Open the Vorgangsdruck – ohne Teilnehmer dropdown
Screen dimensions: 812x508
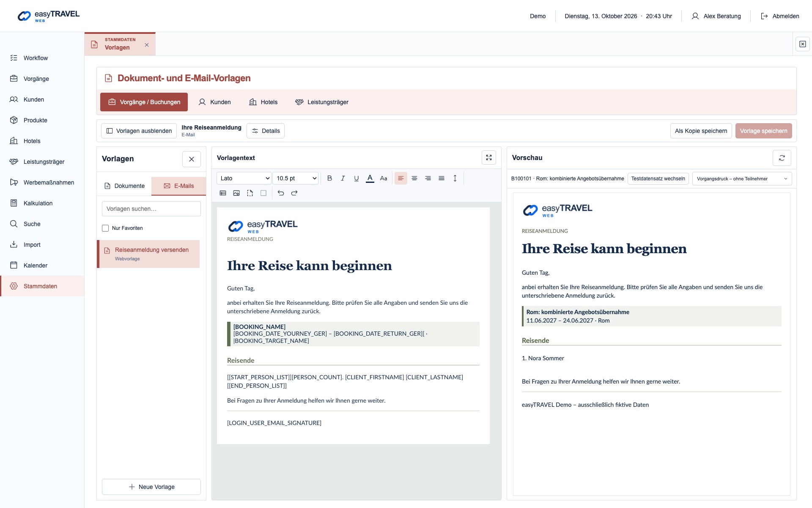[x=742, y=179]
